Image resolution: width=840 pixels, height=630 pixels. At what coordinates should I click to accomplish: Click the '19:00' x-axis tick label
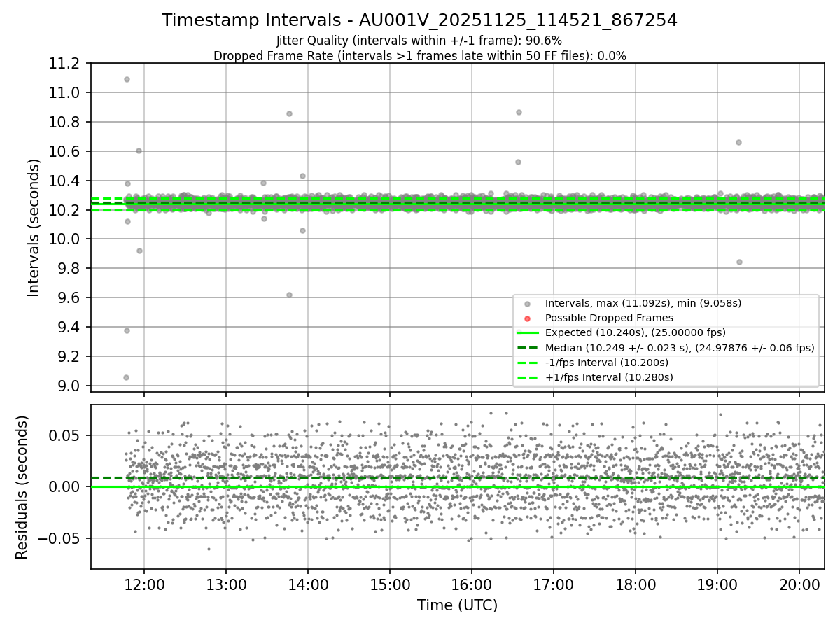(x=717, y=585)
